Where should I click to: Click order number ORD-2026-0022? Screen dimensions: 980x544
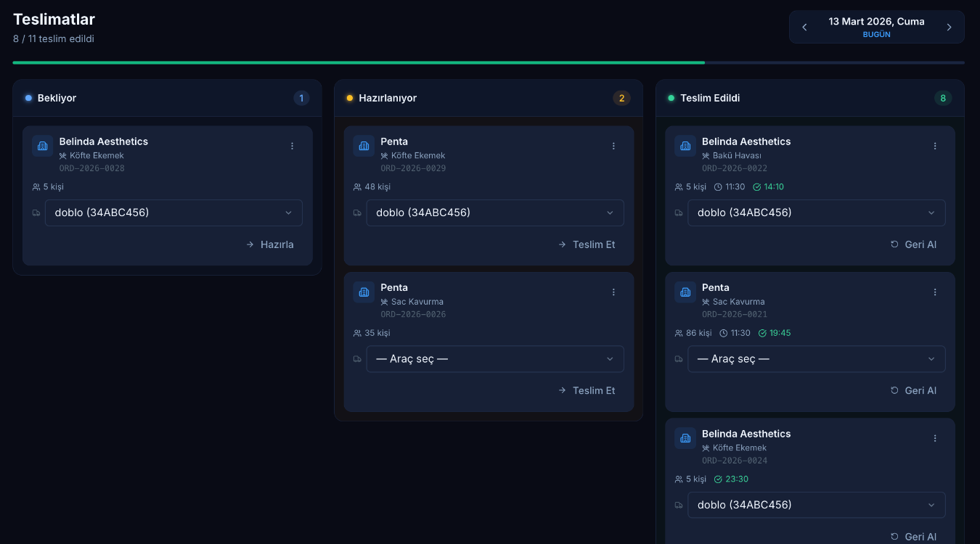(x=735, y=168)
